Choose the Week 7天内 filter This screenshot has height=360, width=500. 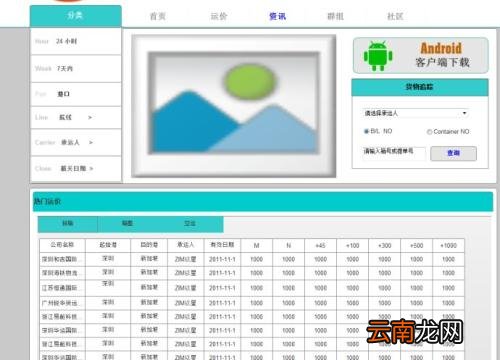point(76,69)
